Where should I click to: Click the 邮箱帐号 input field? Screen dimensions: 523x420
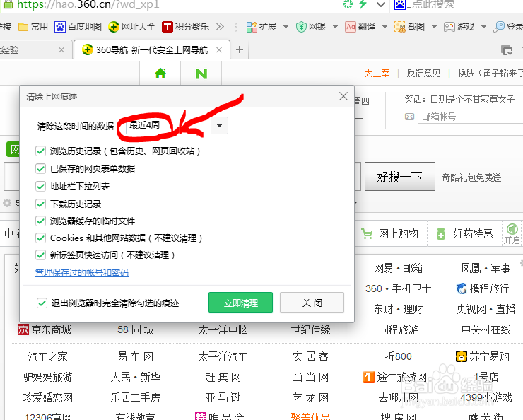point(470,117)
